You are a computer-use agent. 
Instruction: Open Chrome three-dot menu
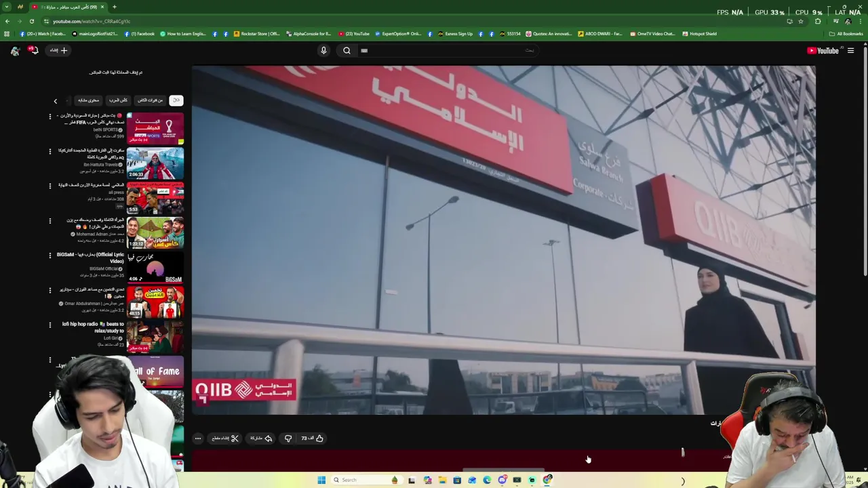click(x=861, y=21)
